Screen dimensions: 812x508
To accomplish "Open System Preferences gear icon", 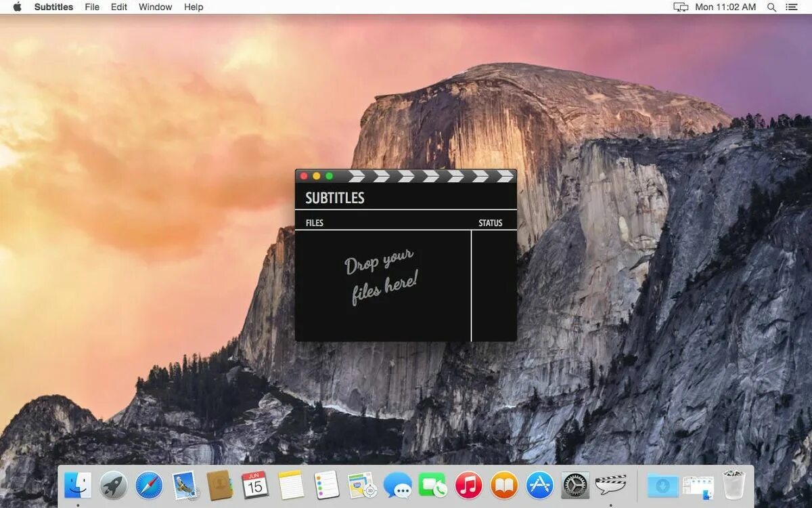I will coord(575,485).
